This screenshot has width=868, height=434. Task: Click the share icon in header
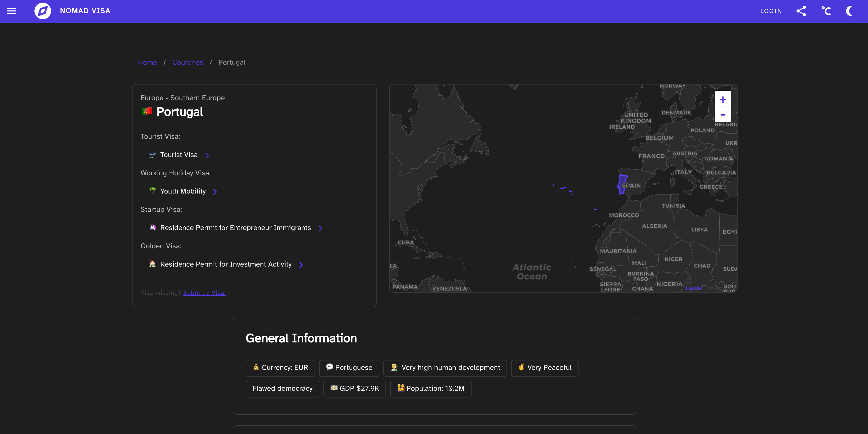tap(801, 11)
